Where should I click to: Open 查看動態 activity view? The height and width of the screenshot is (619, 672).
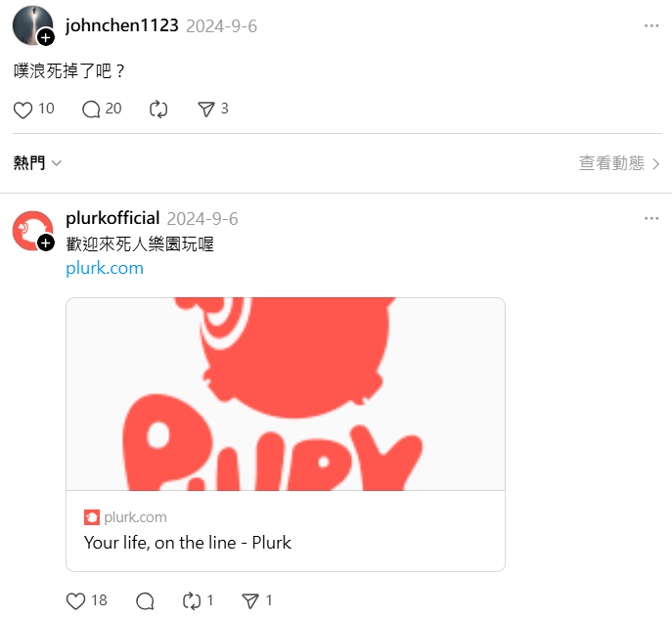click(x=619, y=163)
